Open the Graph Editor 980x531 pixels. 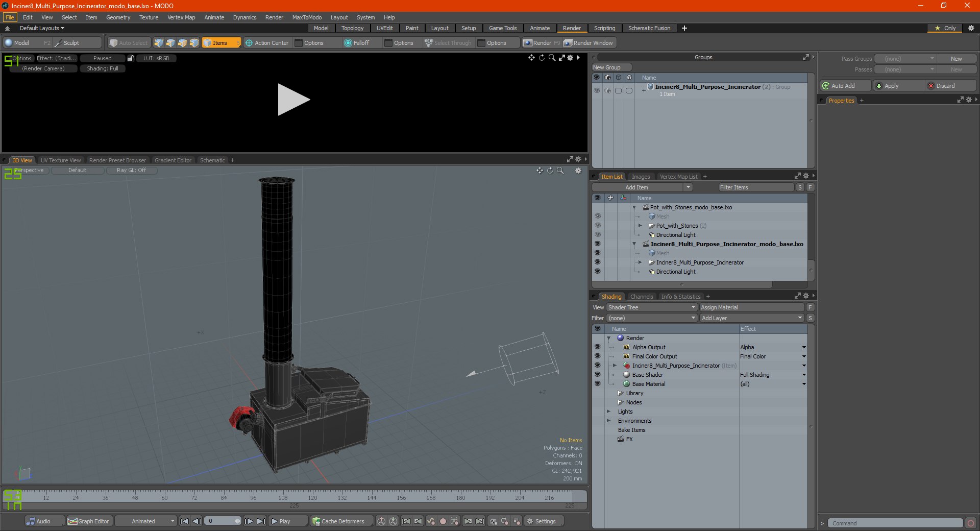pos(88,521)
